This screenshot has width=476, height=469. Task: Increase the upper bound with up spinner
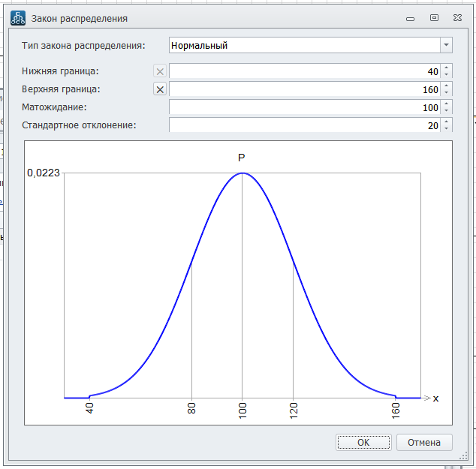click(447, 86)
